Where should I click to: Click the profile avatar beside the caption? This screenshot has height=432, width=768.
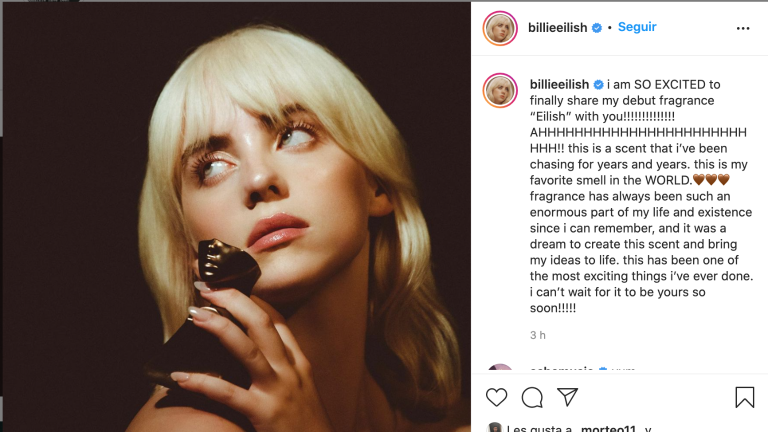pos(500,90)
